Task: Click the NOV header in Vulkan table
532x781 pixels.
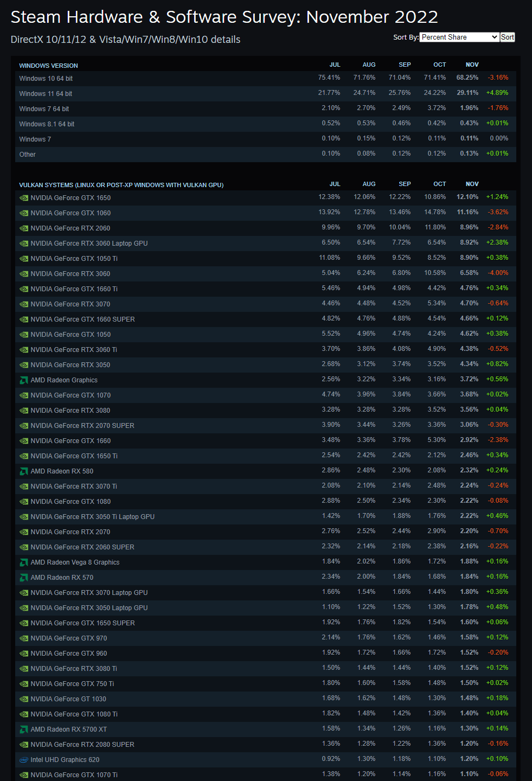Action: 472,184
